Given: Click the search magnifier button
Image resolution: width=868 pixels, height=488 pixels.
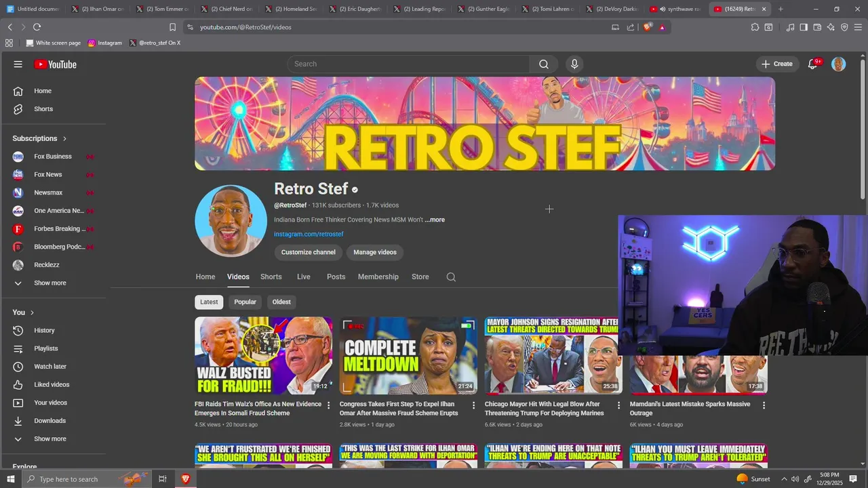Looking at the screenshot, I should [x=544, y=64].
